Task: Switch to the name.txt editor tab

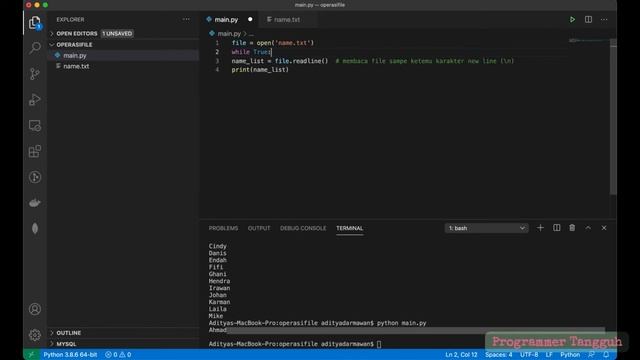Action: 287,20
